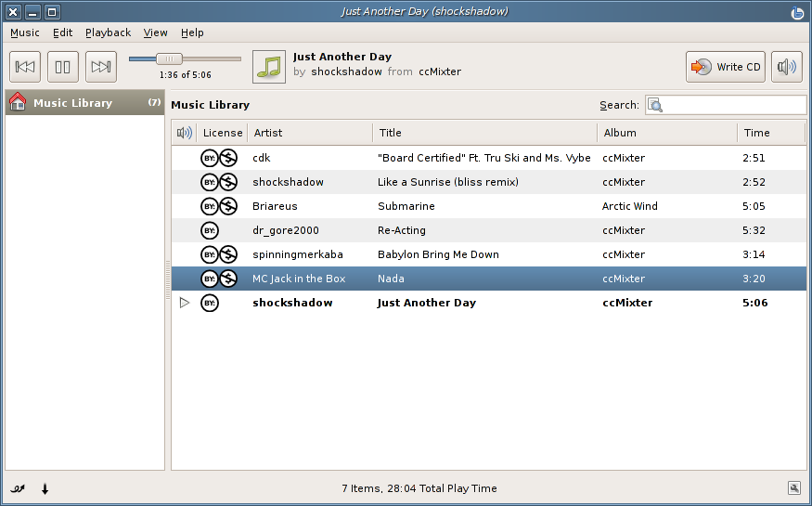Open the volume speaker button
Image resolution: width=812 pixels, height=506 pixels.
pyautogui.click(x=787, y=67)
